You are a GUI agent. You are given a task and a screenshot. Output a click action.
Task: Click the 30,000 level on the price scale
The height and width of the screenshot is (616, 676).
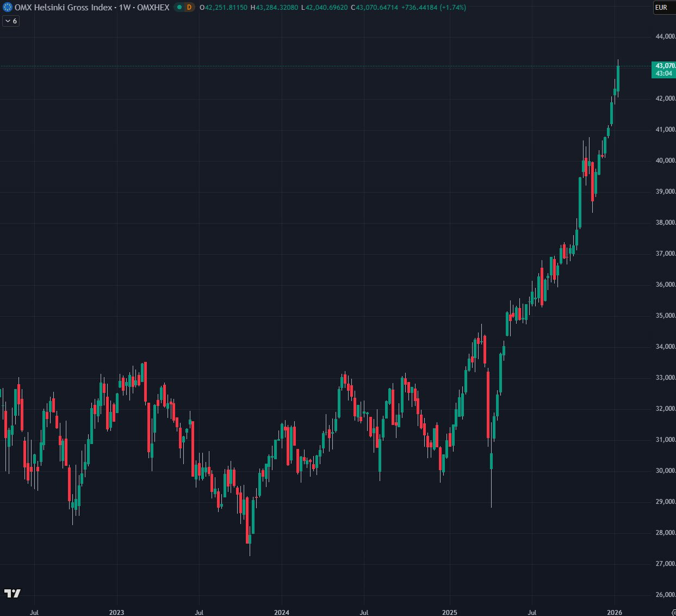coord(665,471)
